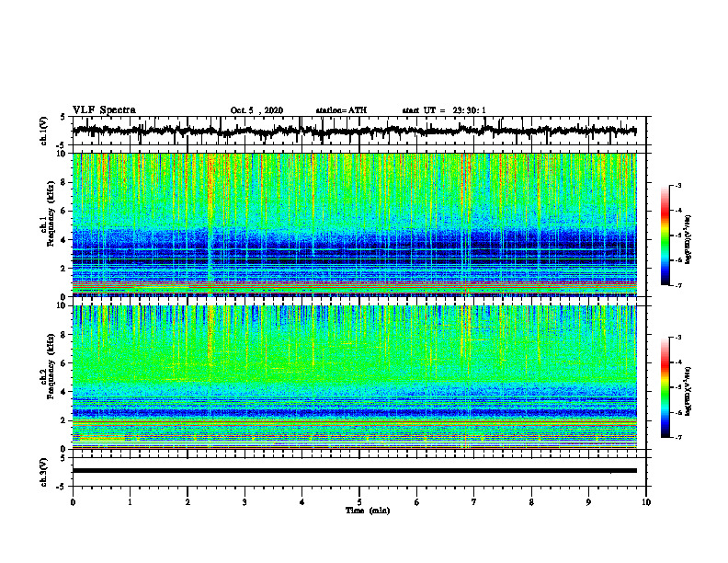Image resolution: width=728 pixels, height=563 pixels.
Task: Click time axis tick label '7'
Action: click(474, 502)
